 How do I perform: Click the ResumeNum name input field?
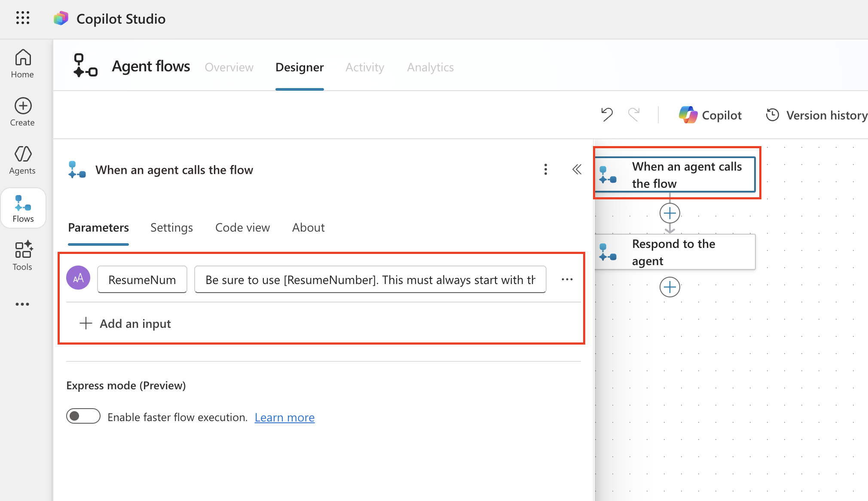pyautogui.click(x=142, y=280)
